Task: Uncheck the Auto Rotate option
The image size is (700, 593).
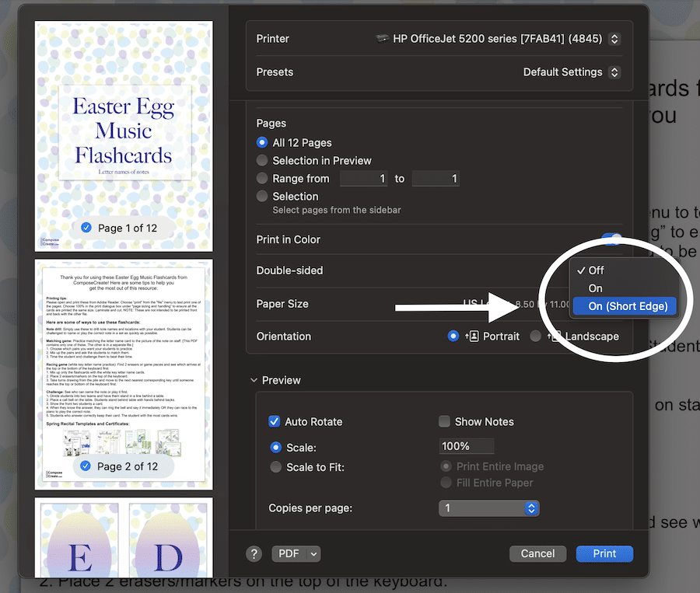Action: coord(274,421)
